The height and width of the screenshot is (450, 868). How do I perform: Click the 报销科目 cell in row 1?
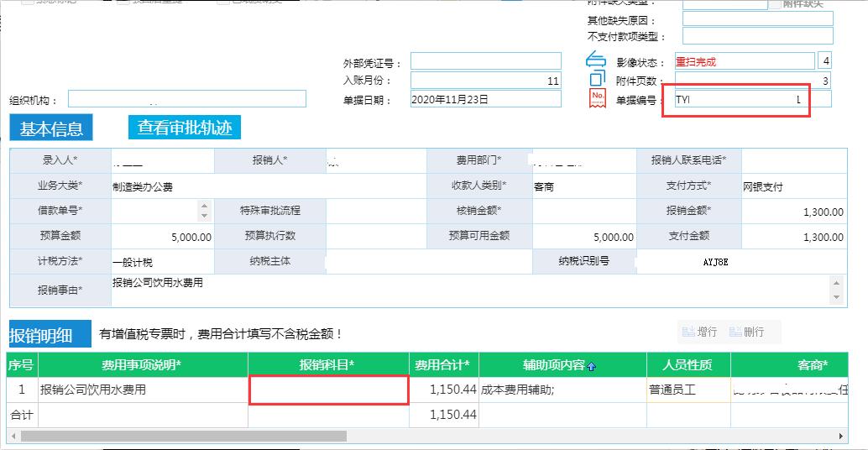[x=328, y=390]
